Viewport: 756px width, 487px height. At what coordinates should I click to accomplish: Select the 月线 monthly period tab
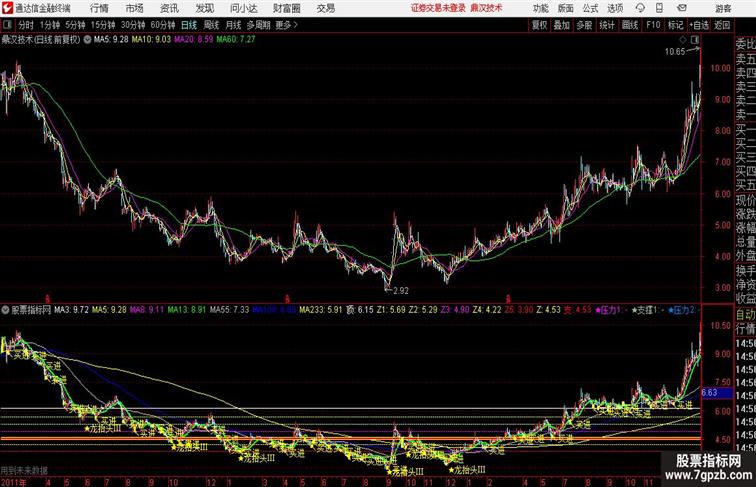click(233, 25)
